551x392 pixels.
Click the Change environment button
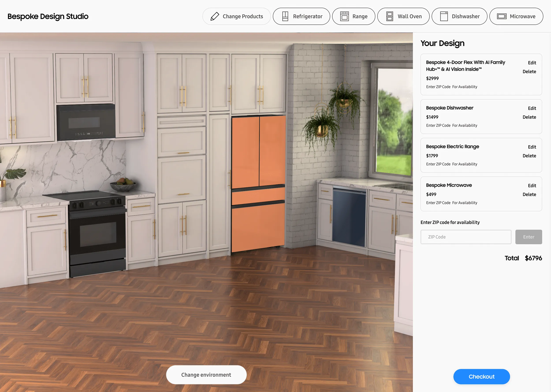pos(206,375)
